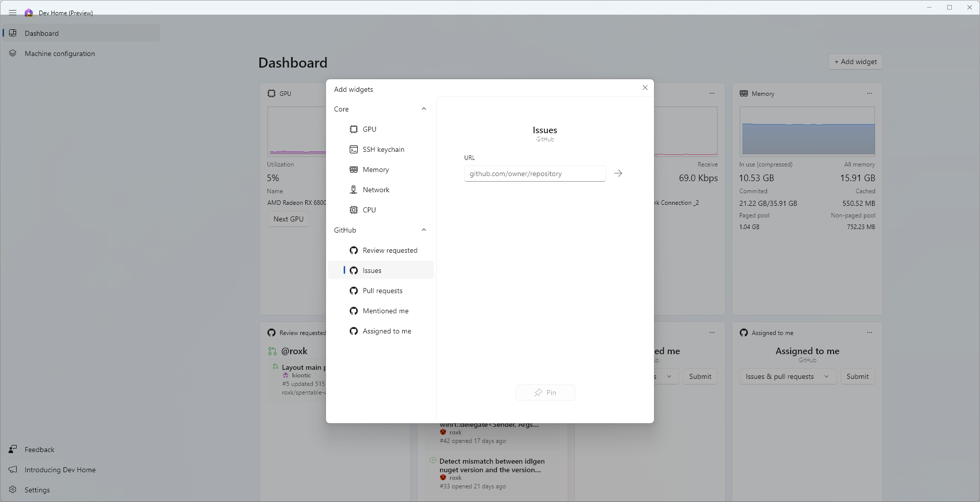This screenshot has height=502, width=980.
Task: Select Dashboard in the sidebar
Action: (41, 33)
